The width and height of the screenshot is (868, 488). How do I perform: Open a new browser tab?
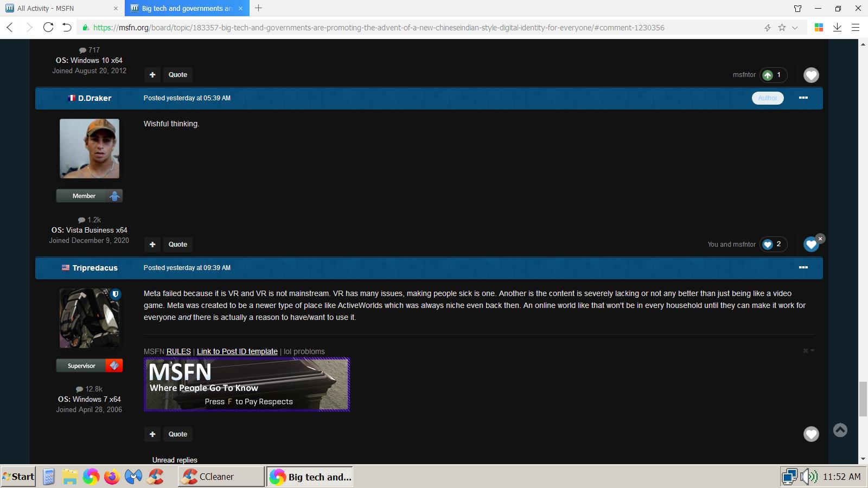point(259,8)
